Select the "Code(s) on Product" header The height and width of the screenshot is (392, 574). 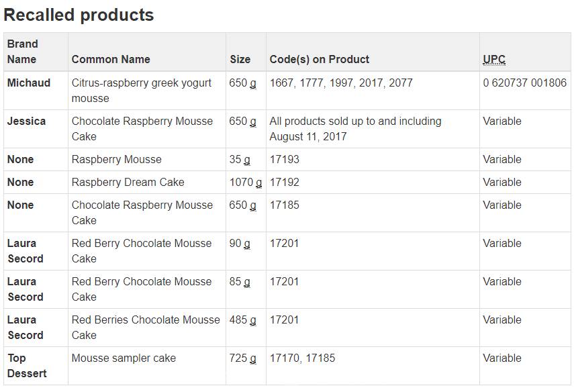pyautogui.click(x=320, y=59)
